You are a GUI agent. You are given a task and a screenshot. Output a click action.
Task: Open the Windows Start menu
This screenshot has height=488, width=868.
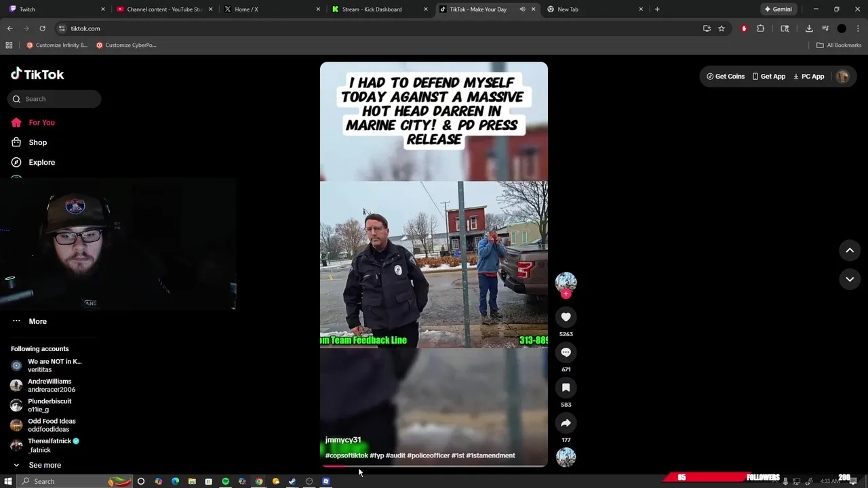coord(8,481)
